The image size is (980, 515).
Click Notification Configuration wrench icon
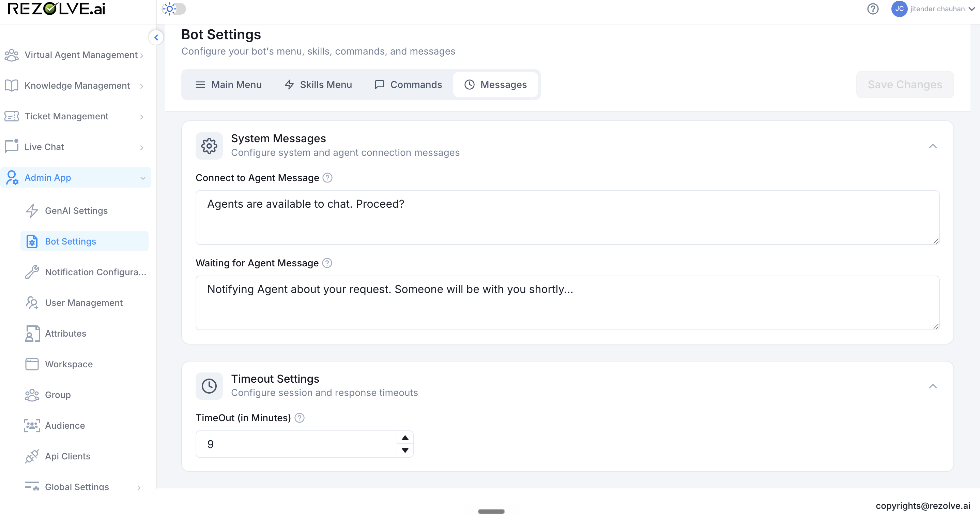(32, 272)
